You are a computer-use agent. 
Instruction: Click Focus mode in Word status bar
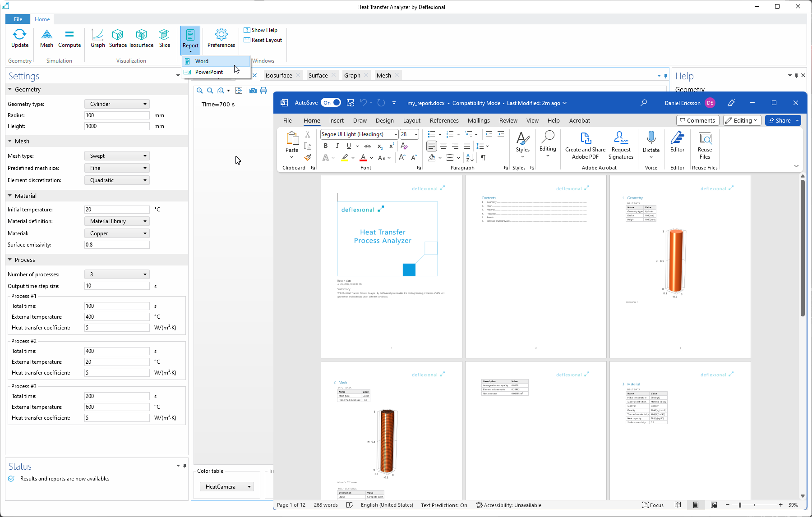[653, 505]
